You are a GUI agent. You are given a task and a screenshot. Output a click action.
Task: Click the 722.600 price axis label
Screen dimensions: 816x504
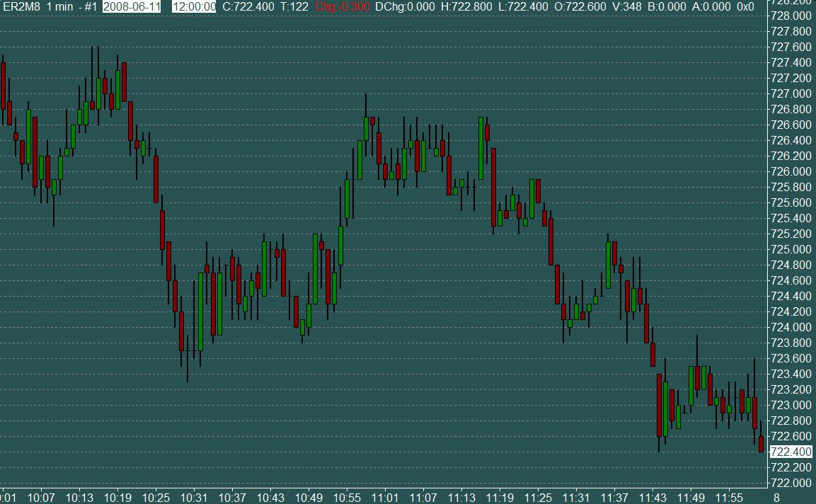point(791,436)
